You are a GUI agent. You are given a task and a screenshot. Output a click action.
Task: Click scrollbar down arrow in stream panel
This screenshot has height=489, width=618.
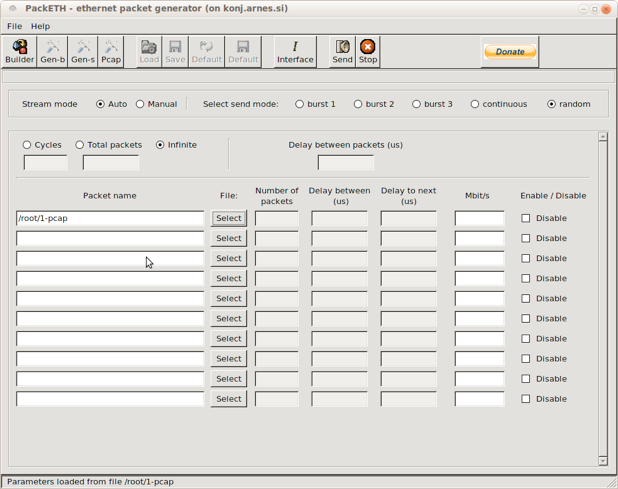point(603,461)
